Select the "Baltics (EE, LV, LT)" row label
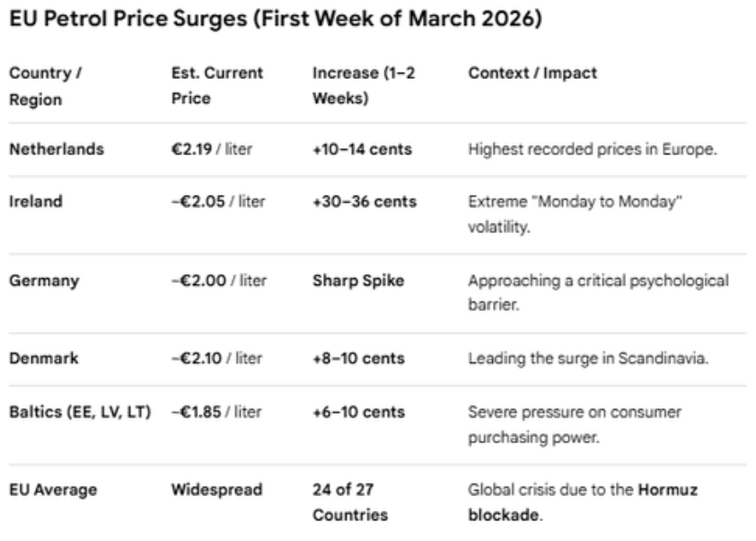 point(80,412)
